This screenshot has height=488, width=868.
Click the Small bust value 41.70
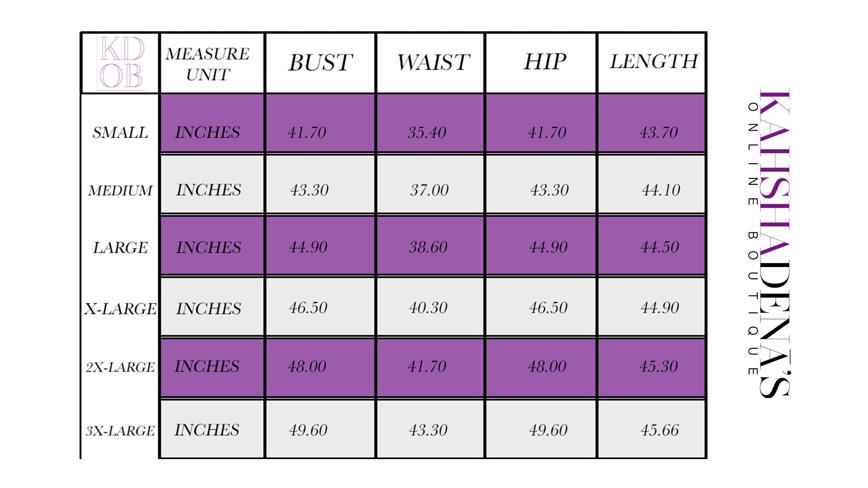tap(307, 132)
